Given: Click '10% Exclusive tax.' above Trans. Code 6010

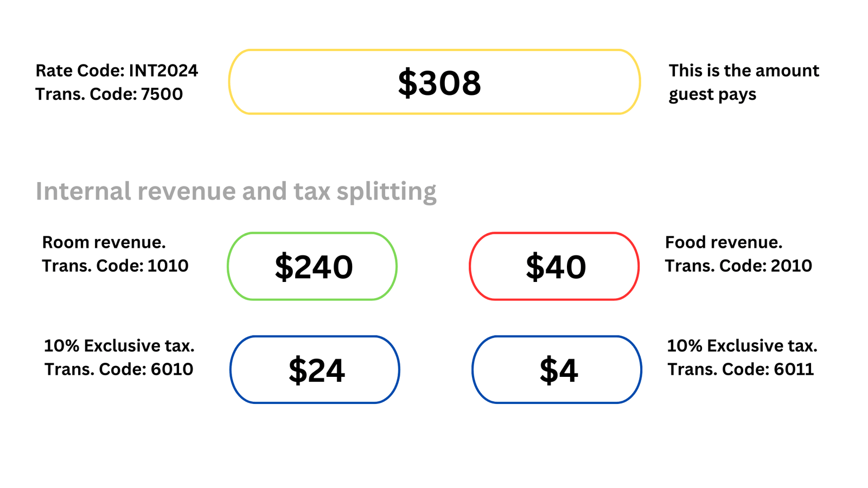Looking at the screenshot, I should point(119,346).
